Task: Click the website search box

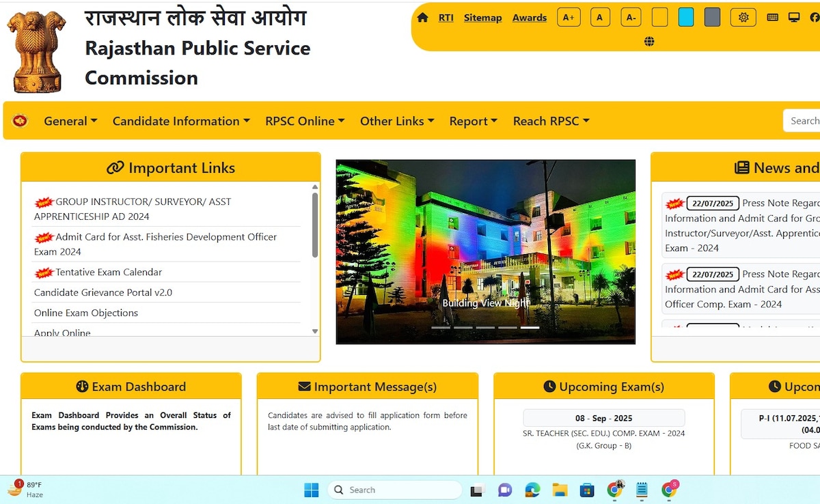Action: coord(802,121)
